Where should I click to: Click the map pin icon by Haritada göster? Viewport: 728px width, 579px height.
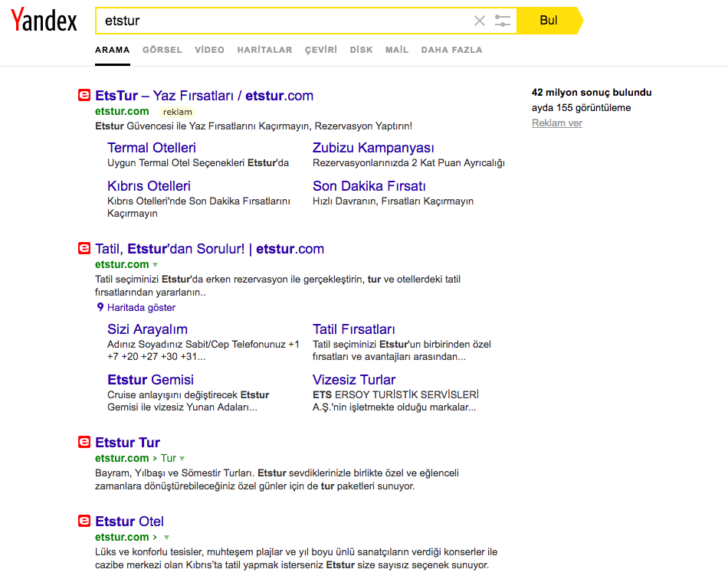pos(100,307)
